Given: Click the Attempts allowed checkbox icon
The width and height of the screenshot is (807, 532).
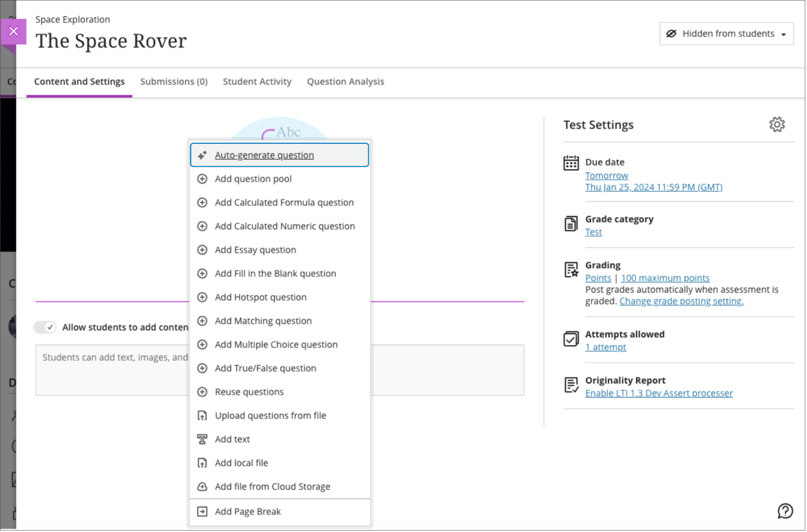Looking at the screenshot, I should click(571, 339).
